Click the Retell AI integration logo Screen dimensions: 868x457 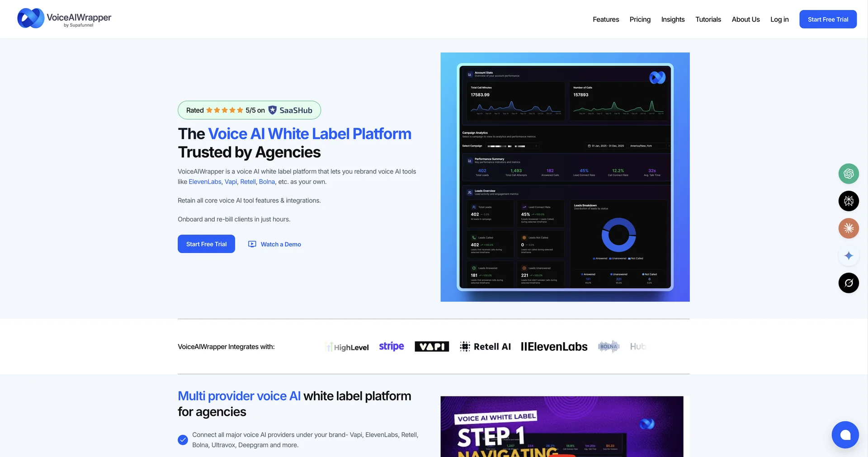point(485,346)
